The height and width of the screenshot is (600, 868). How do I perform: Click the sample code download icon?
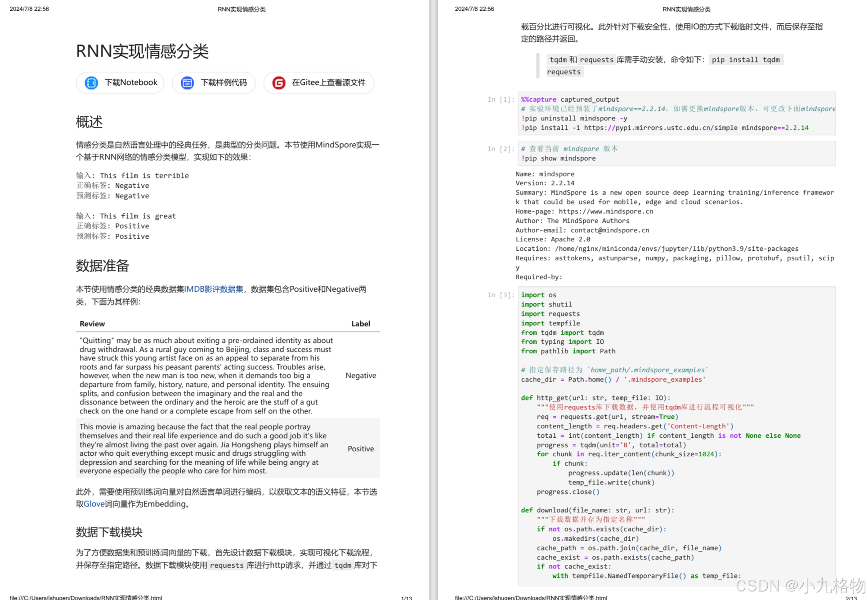(187, 83)
